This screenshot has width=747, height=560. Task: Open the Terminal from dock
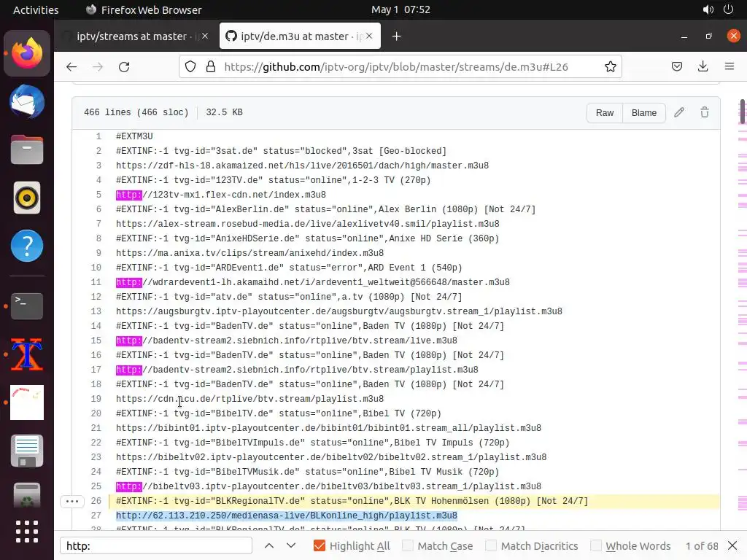click(x=27, y=306)
